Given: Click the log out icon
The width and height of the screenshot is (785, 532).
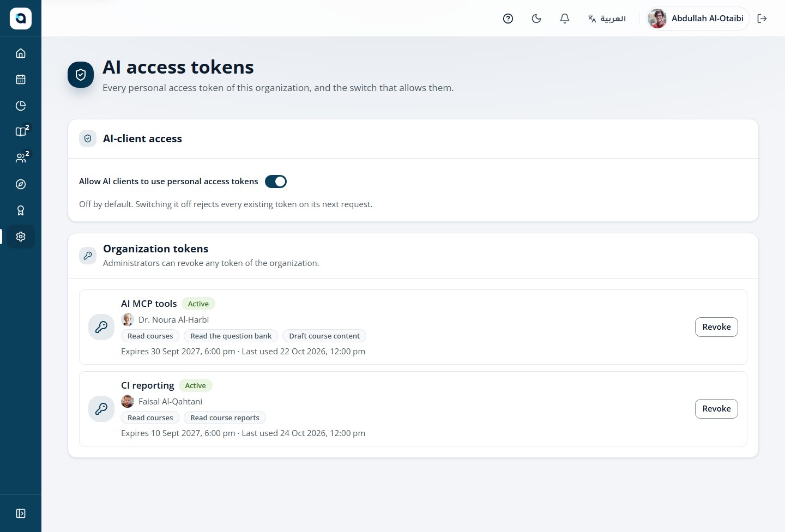Looking at the screenshot, I should pos(762,19).
